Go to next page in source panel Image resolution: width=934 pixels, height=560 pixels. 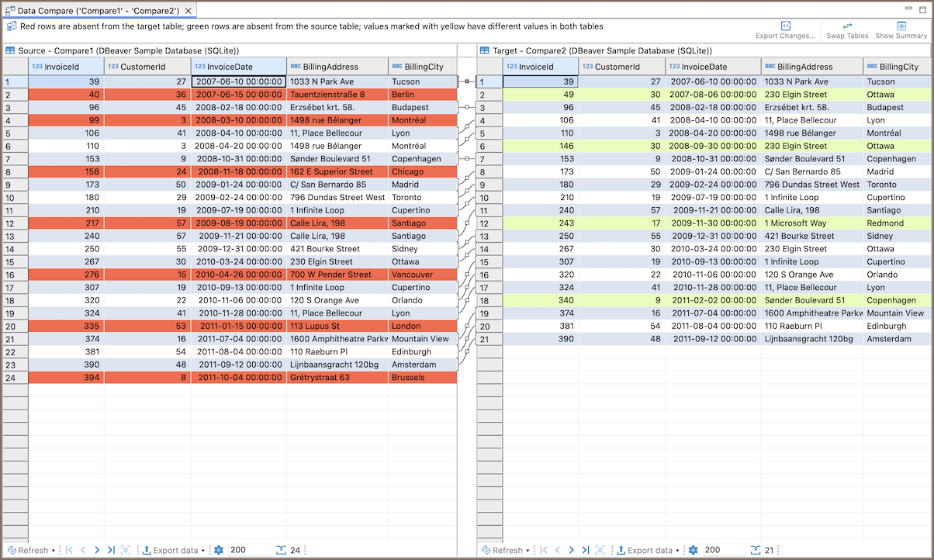coord(97,550)
